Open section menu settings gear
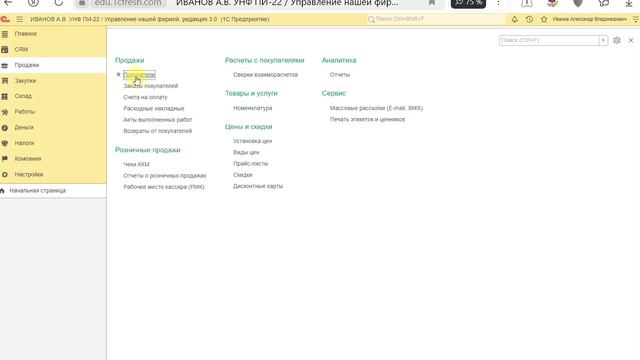The height and width of the screenshot is (360, 640). (617, 40)
